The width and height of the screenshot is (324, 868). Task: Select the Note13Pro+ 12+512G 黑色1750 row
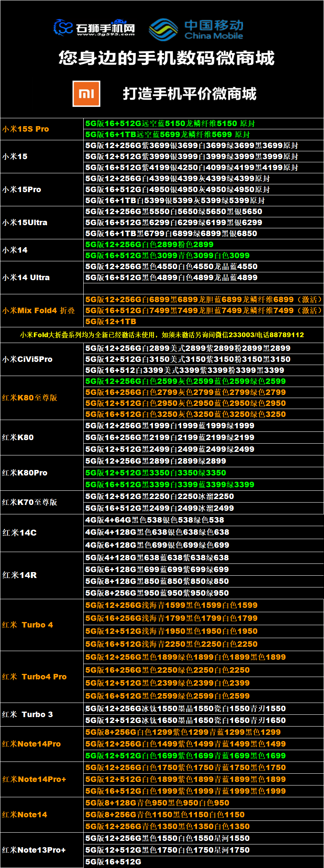204,850
